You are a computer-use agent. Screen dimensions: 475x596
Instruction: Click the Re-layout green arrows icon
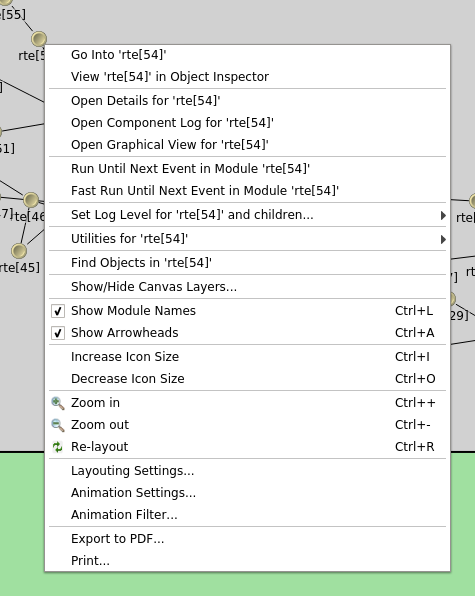click(58, 447)
